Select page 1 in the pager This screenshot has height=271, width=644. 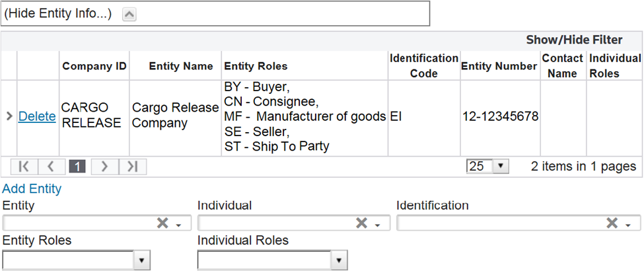77,167
